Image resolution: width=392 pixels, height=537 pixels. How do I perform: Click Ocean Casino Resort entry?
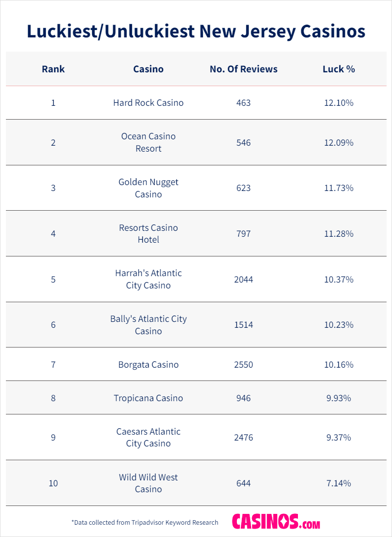(148, 142)
